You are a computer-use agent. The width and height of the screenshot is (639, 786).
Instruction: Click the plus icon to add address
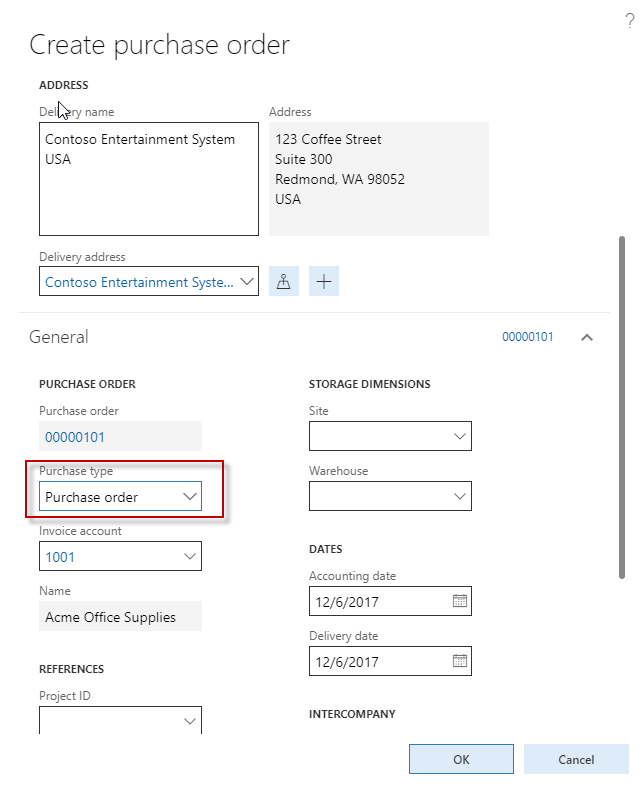click(x=324, y=282)
